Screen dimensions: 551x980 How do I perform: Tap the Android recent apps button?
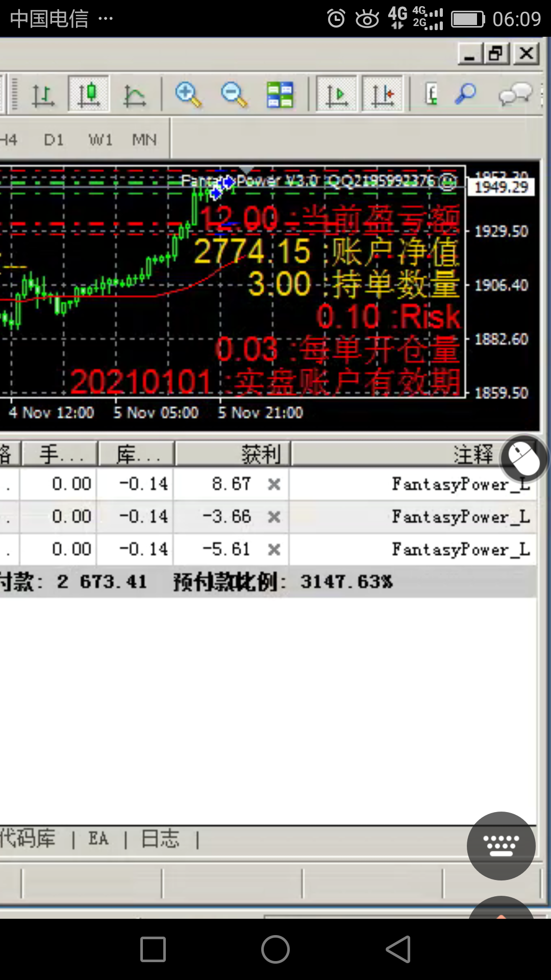tap(153, 949)
